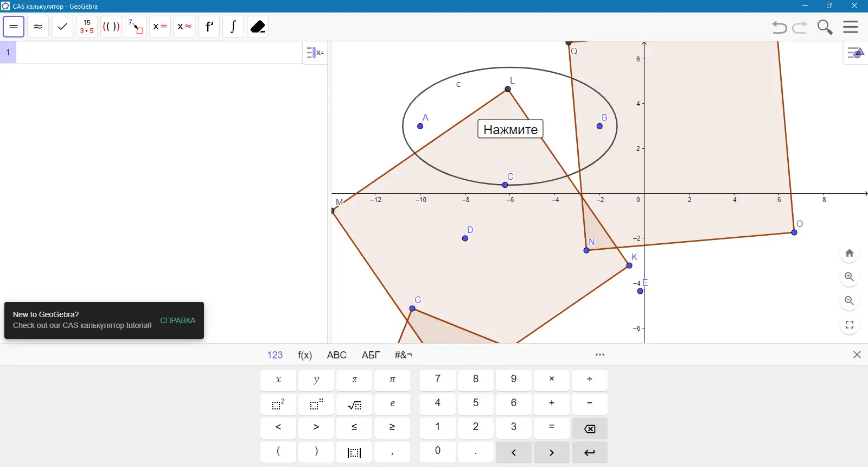
Task: Tap the equals = key on keyboard
Action: (x=552, y=428)
